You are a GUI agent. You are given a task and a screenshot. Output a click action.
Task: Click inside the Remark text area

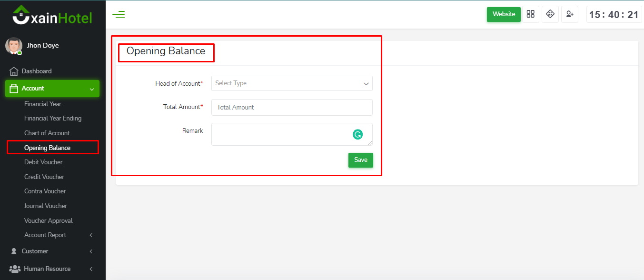click(x=281, y=134)
